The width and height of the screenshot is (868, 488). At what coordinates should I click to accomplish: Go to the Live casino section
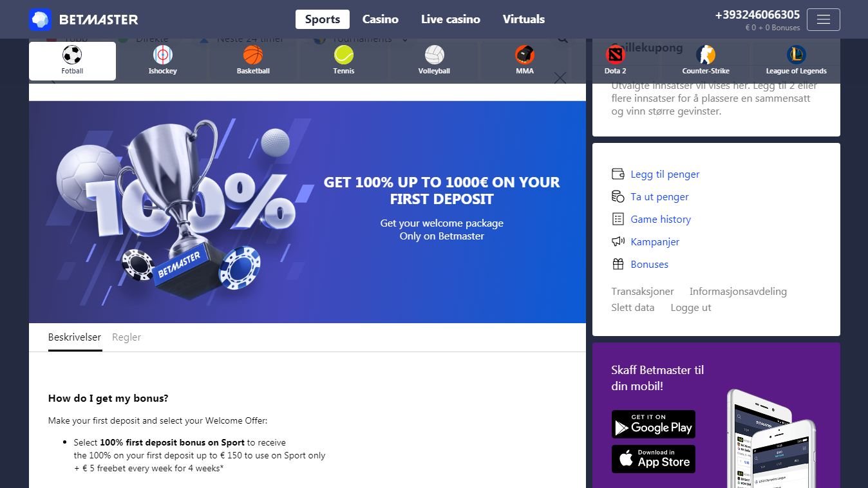coord(451,19)
